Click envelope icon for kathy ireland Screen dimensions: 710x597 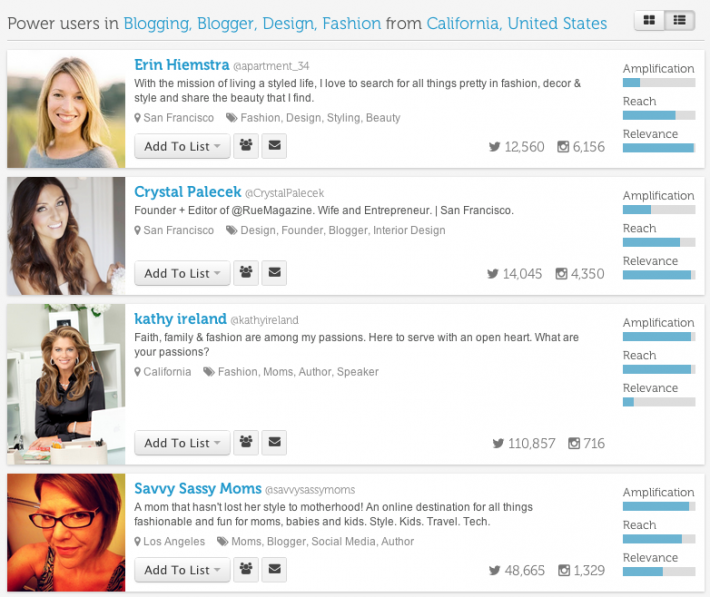[274, 443]
